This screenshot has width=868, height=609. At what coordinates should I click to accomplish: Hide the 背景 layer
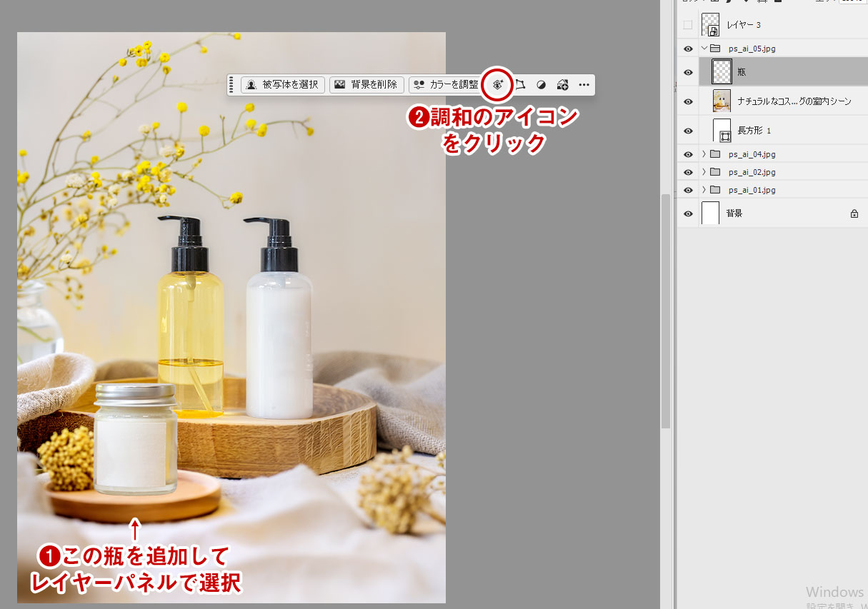[x=688, y=213]
